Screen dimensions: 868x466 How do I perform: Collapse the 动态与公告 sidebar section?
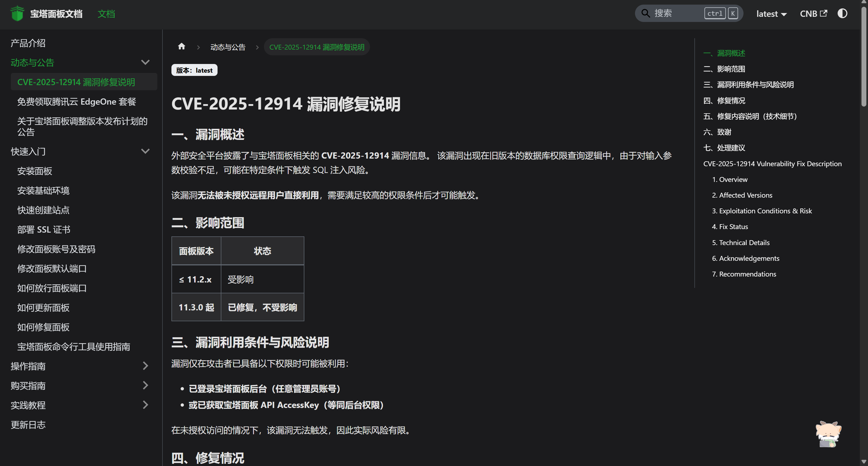[x=145, y=62]
